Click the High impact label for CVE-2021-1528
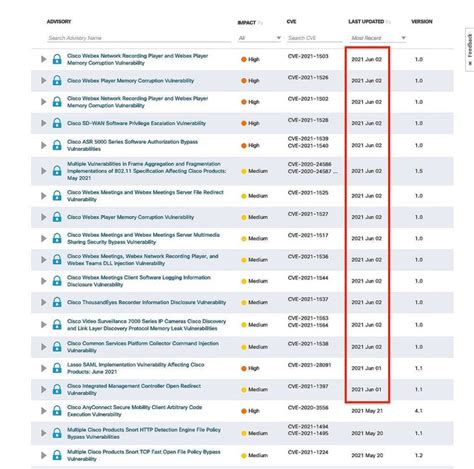 click(x=253, y=123)
